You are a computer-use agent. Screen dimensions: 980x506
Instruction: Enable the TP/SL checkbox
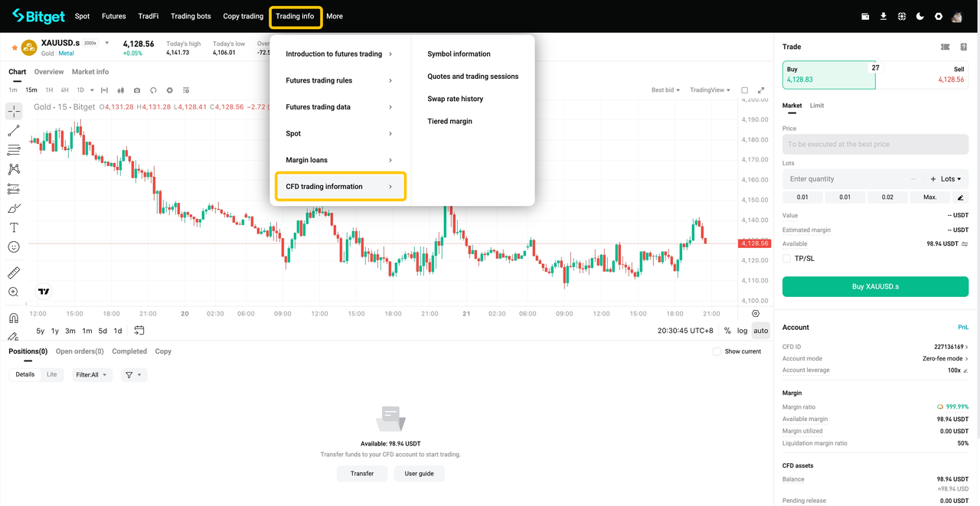(x=786, y=259)
